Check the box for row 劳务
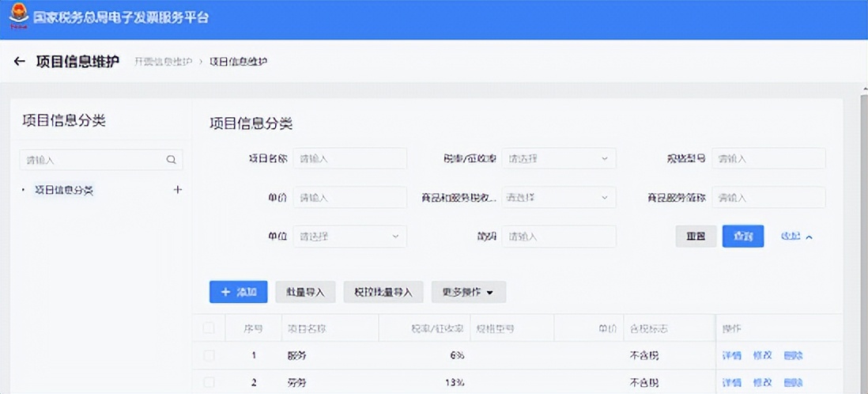868x394 pixels. point(209,382)
